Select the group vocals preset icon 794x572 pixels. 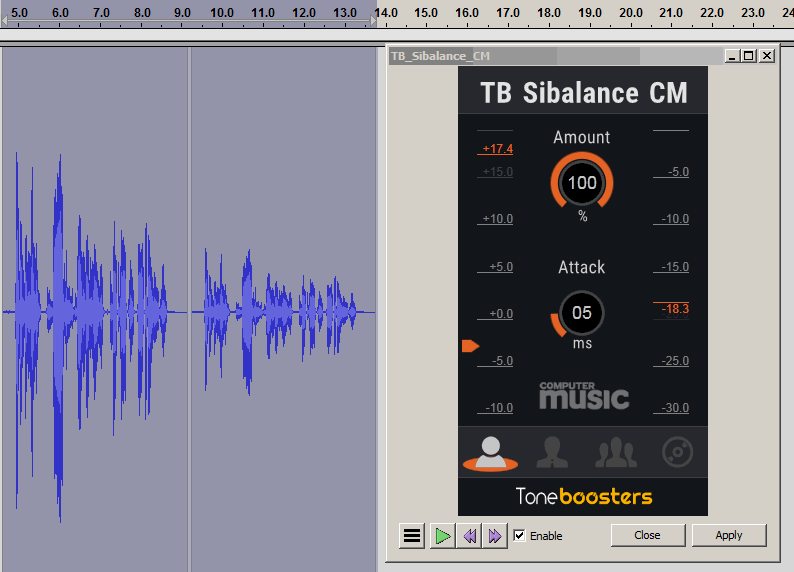616,452
